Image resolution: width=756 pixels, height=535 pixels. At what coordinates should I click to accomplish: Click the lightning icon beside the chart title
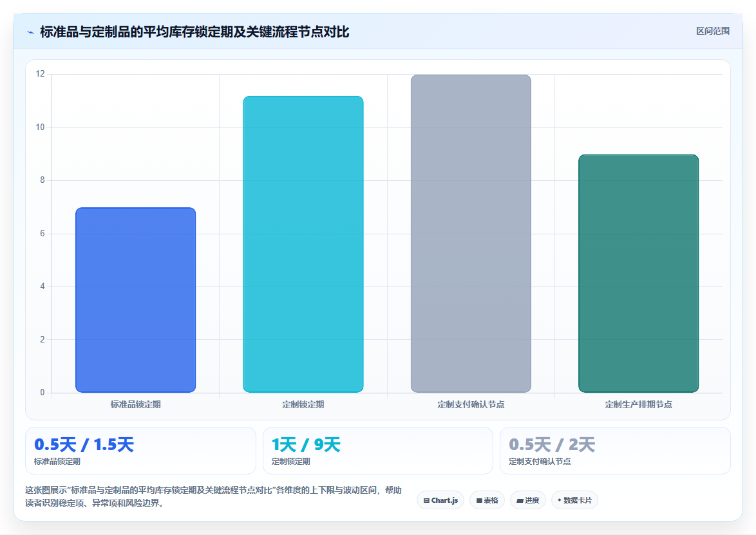[x=31, y=32]
